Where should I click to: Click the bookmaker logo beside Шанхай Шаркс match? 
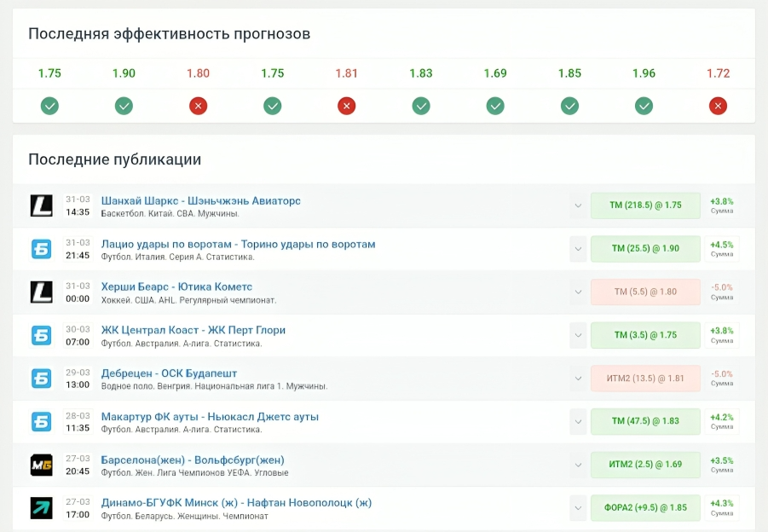point(42,205)
